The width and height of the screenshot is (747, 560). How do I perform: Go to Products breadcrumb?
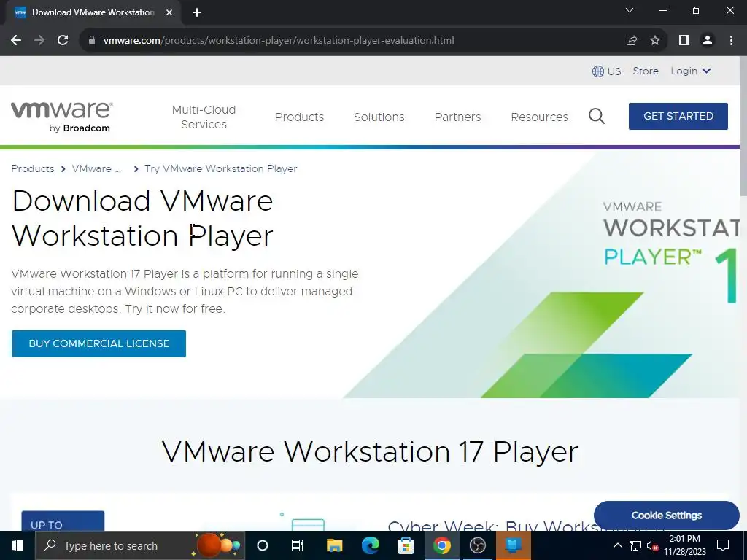point(32,168)
